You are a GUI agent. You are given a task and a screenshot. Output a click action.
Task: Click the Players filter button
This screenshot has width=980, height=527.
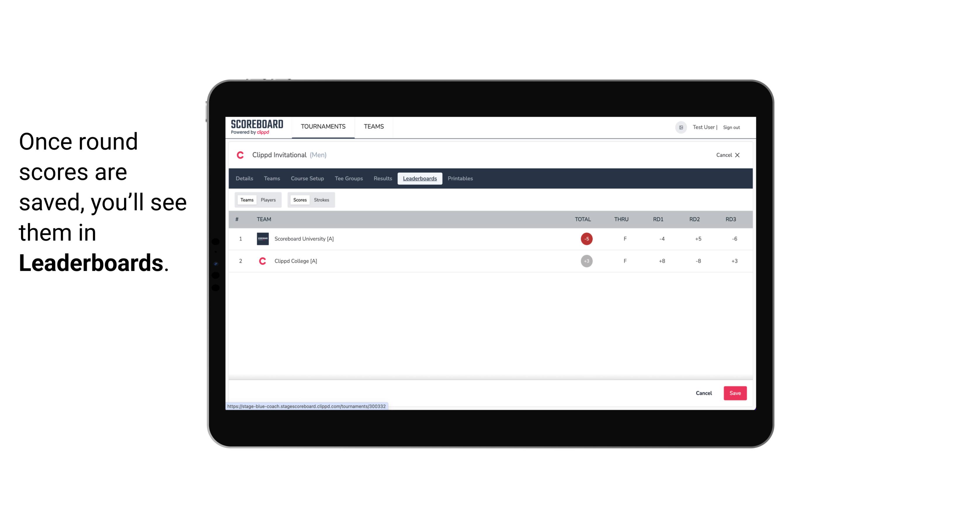[x=268, y=200]
